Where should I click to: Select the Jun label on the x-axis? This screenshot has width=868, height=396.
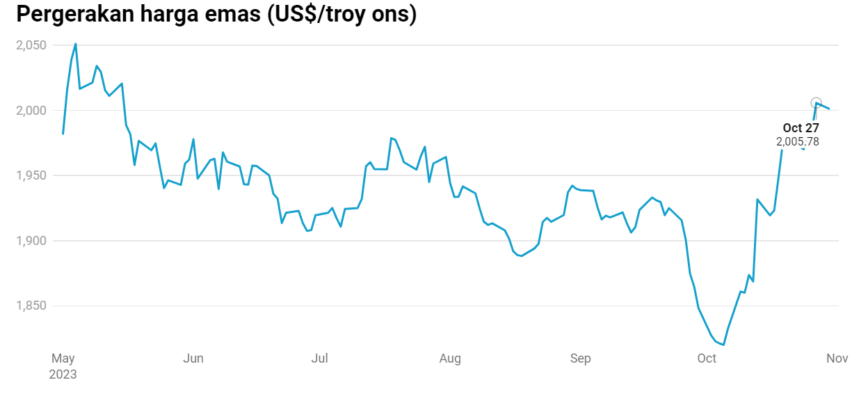193,358
